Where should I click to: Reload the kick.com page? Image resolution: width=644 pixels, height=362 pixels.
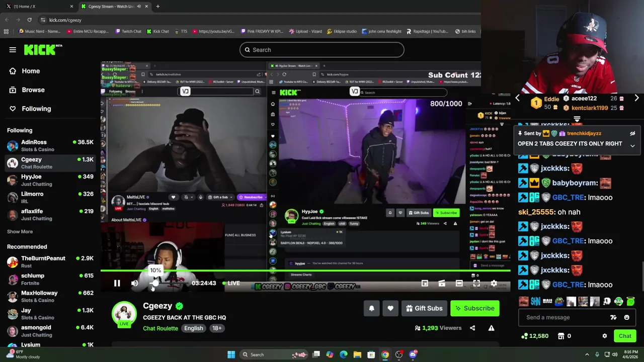pyautogui.click(x=29, y=20)
